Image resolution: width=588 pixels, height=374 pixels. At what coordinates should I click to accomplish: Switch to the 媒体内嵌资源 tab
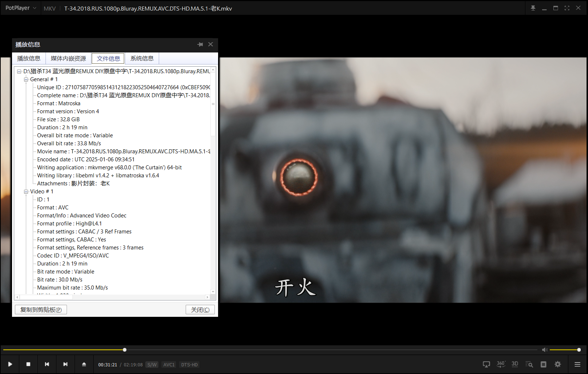68,58
